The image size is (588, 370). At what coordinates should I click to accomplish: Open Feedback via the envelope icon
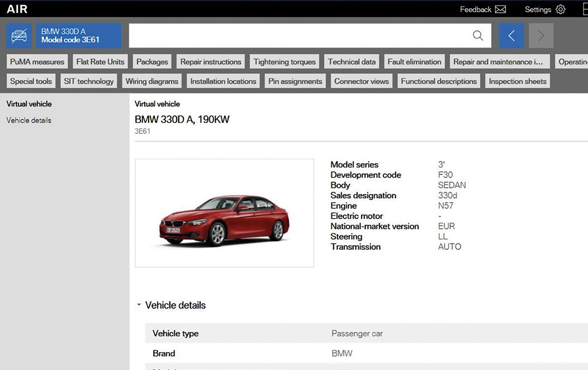500,10
